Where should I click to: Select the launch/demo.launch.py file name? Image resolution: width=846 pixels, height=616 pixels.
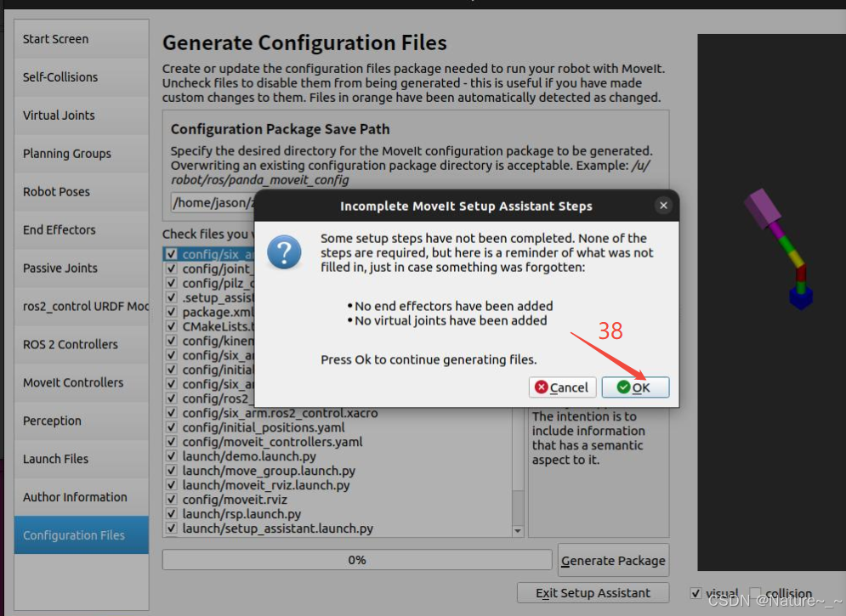coord(249,456)
